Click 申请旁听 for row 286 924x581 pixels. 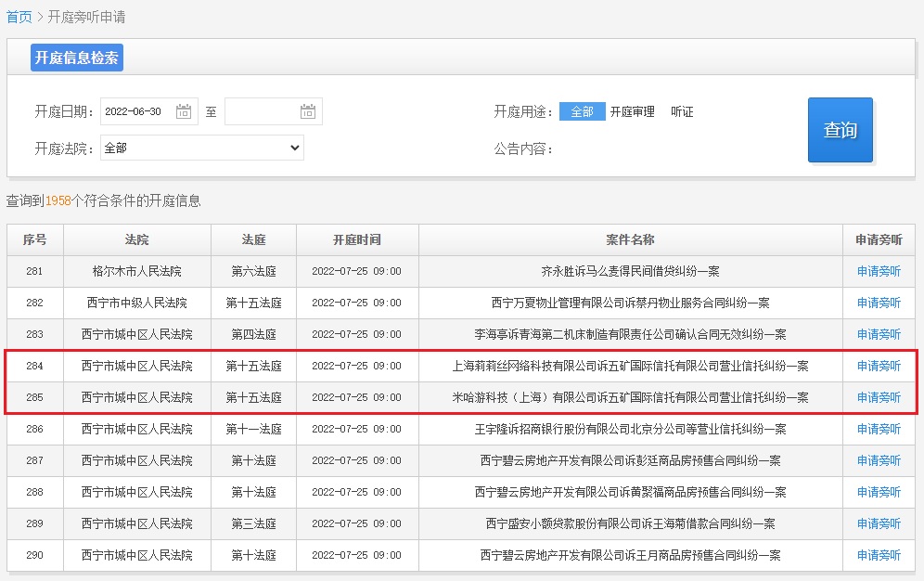879,429
